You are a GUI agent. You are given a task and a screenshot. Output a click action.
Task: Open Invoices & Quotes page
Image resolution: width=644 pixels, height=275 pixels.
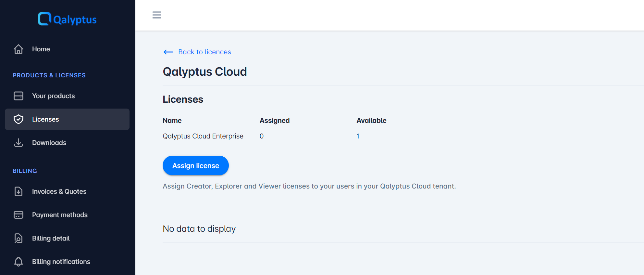tap(67, 191)
